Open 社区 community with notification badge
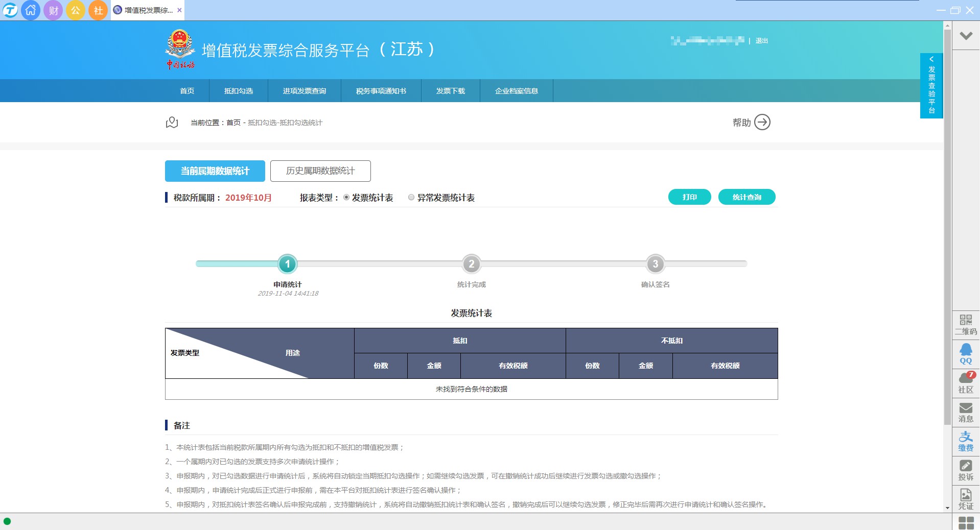The height and width of the screenshot is (530, 980). [x=966, y=383]
